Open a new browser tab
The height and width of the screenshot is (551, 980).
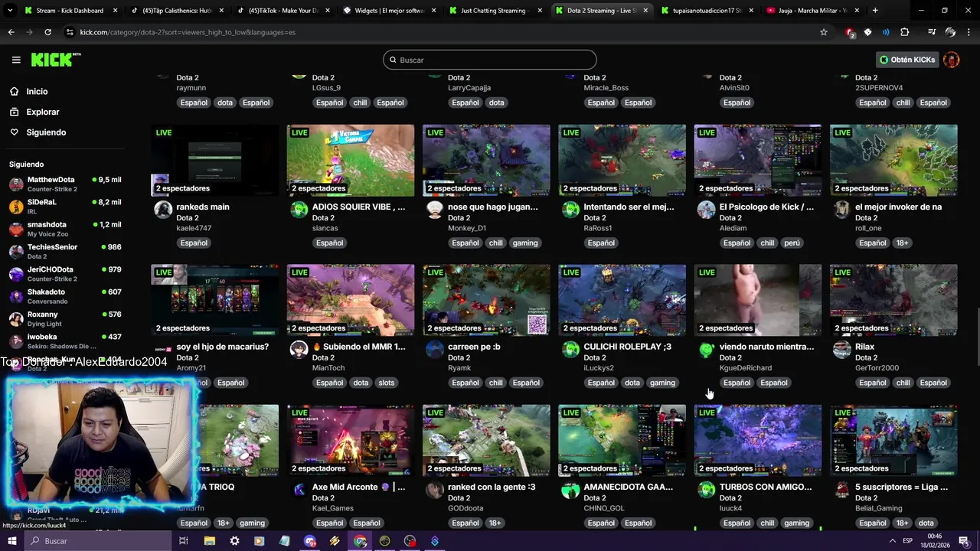point(875,11)
